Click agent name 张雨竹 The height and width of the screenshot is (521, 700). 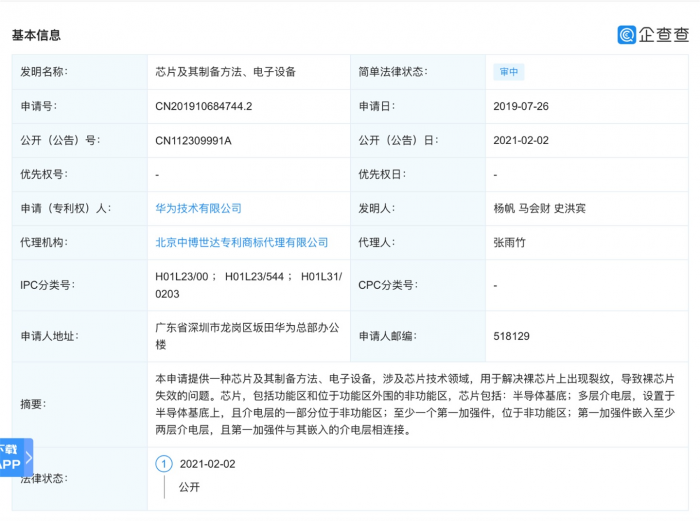512,242
